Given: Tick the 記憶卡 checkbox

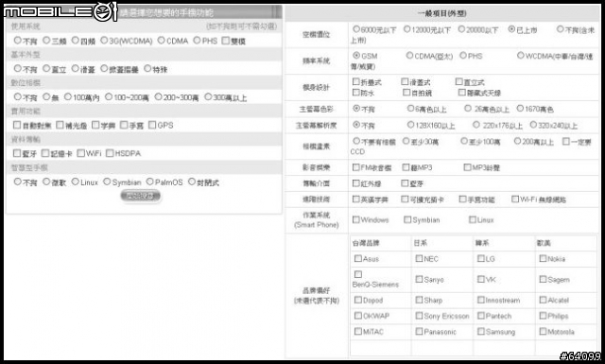Looking at the screenshot, I should coord(45,153).
